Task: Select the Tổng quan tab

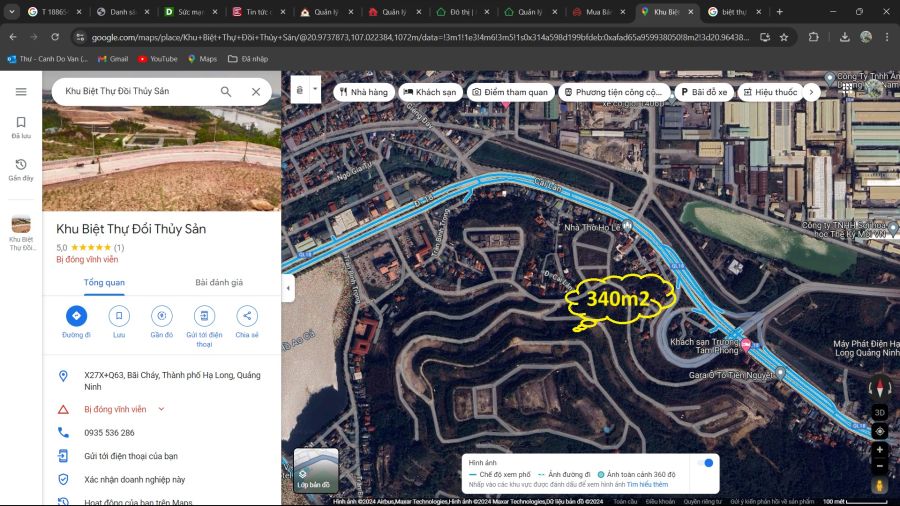Action: [104, 283]
